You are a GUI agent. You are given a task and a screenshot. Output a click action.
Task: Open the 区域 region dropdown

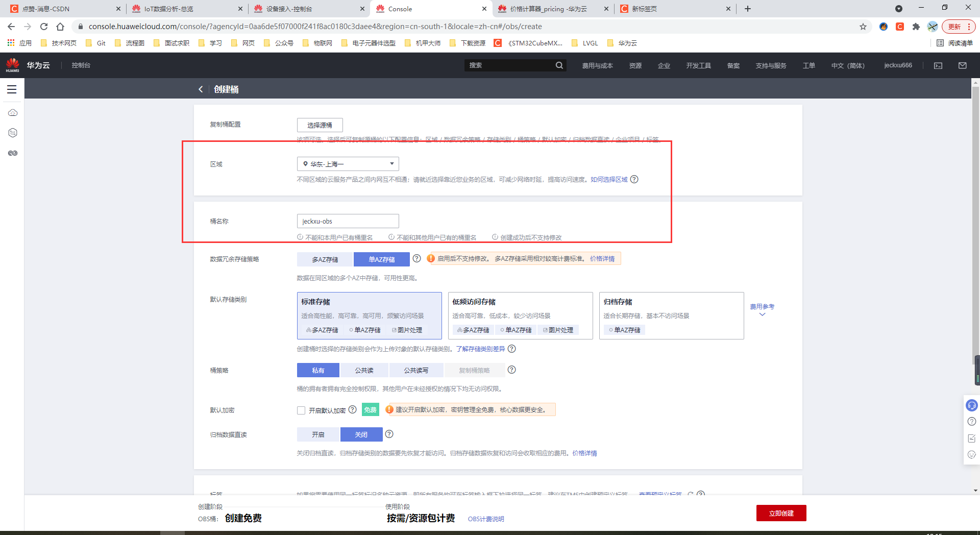(348, 164)
